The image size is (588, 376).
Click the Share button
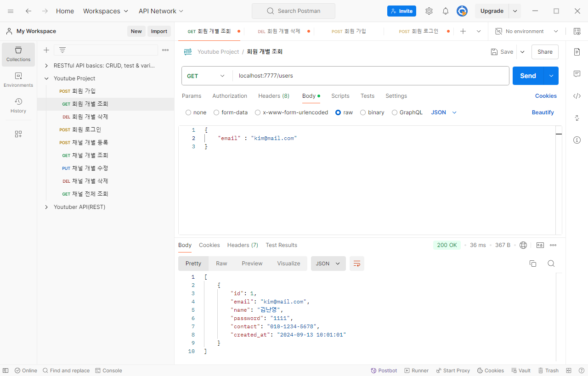coord(545,52)
